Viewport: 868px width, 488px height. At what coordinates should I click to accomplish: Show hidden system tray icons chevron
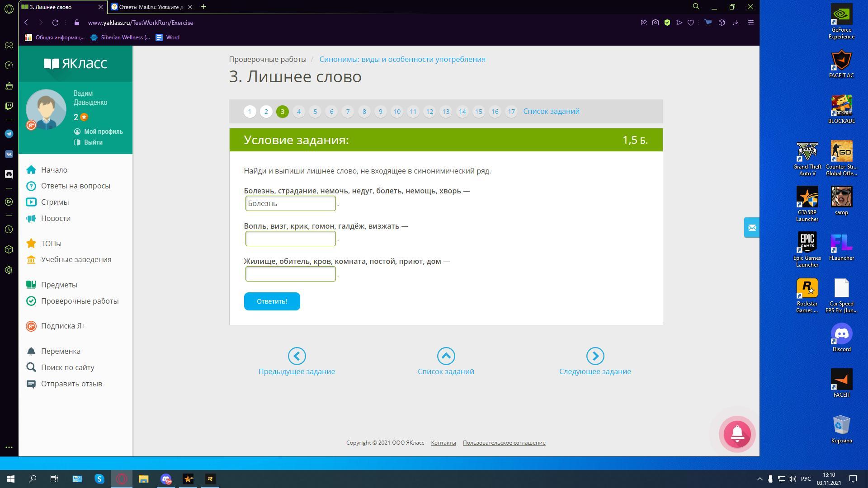[x=759, y=479]
